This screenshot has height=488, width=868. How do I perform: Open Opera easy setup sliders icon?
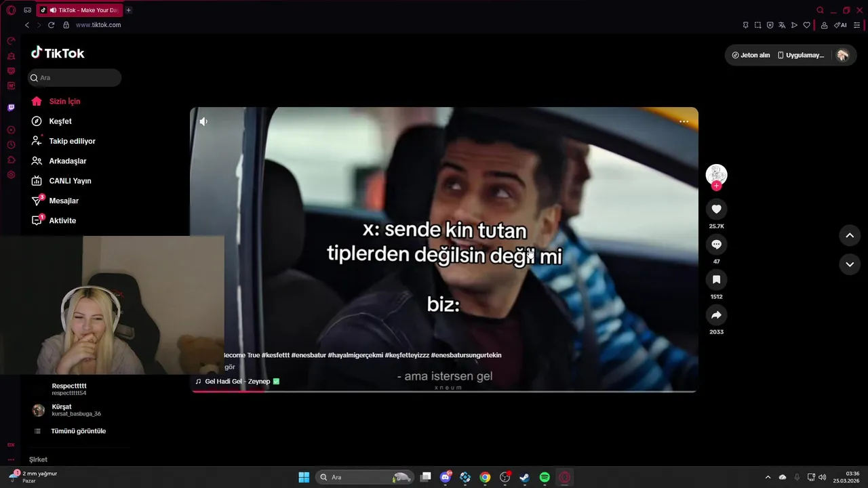click(x=857, y=25)
